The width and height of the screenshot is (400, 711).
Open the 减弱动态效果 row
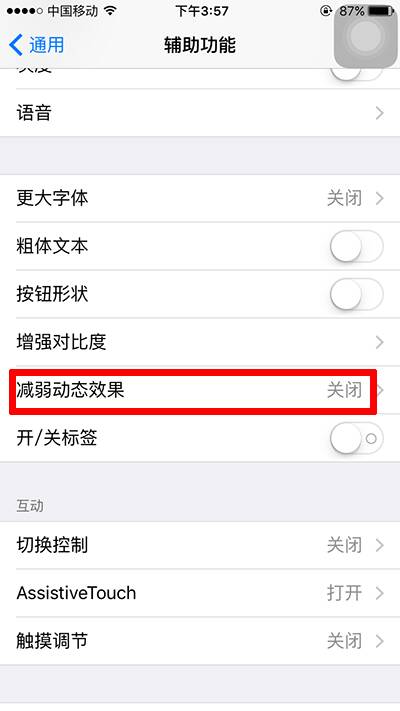(200, 390)
